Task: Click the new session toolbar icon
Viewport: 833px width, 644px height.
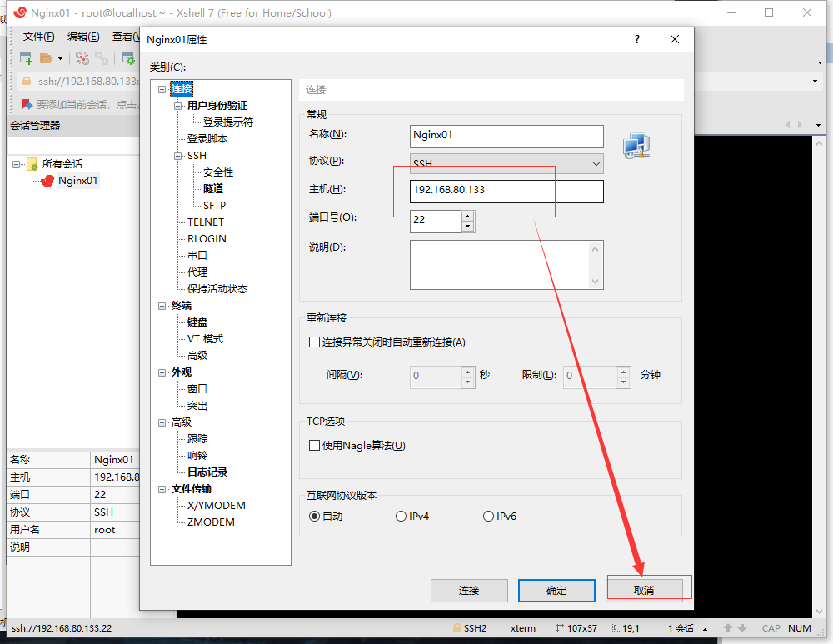Action: (26, 58)
